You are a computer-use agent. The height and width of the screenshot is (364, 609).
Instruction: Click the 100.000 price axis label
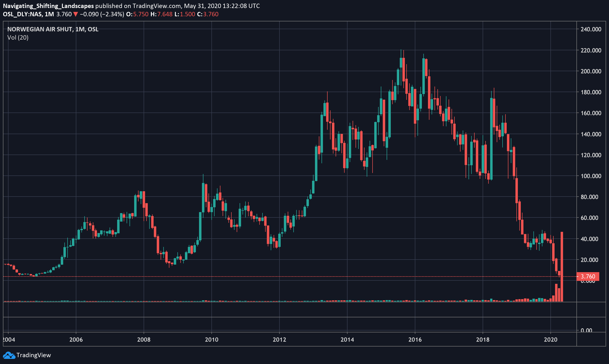click(x=591, y=176)
